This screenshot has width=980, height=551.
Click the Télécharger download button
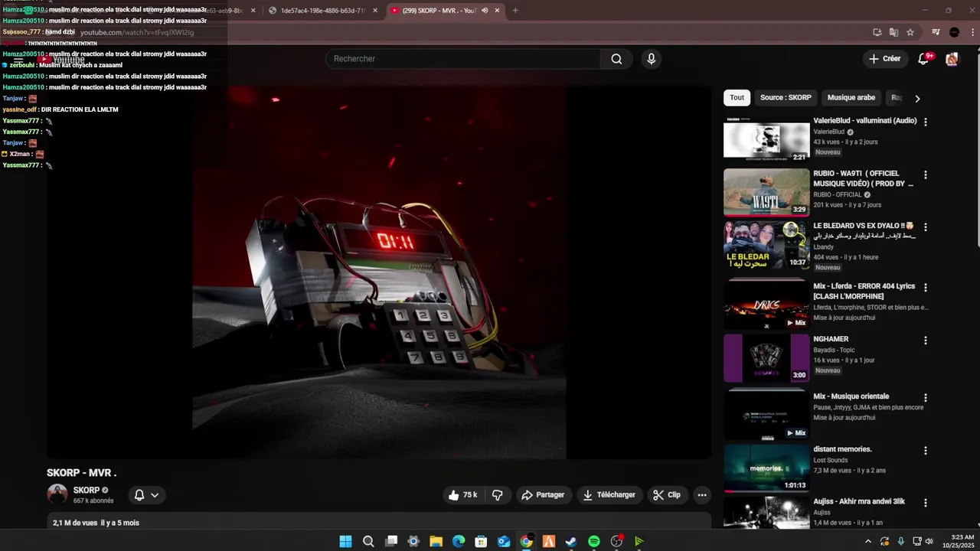click(609, 495)
